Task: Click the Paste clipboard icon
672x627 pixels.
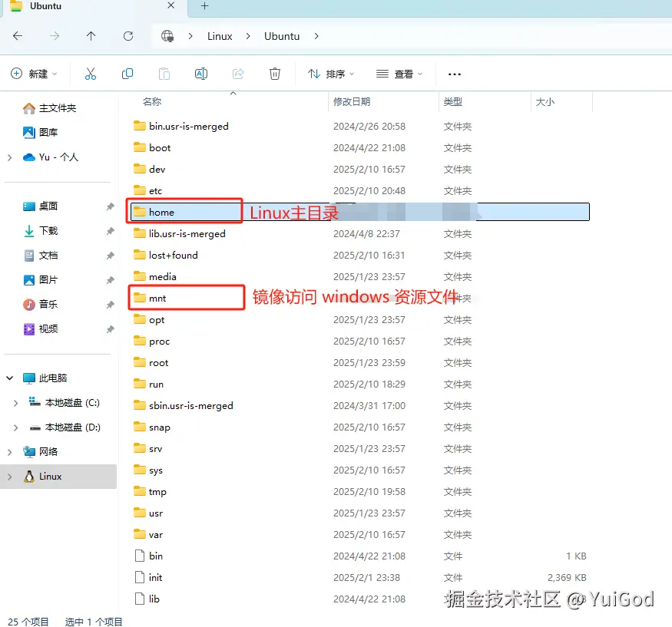Action: pos(164,74)
